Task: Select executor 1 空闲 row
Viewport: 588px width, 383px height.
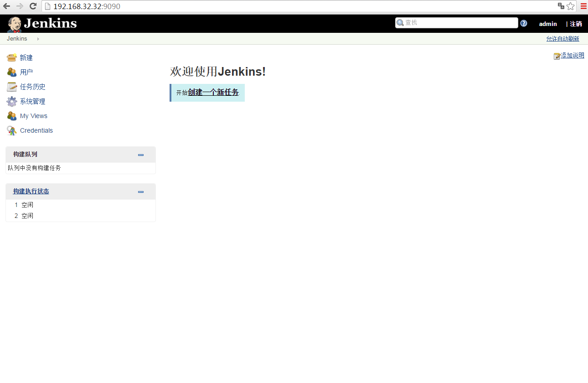Action: [x=81, y=205]
